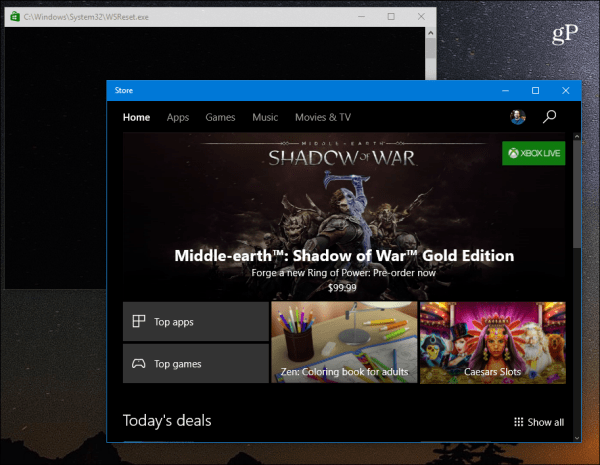Close the WSReset.exe window

click(x=421, y=16)
